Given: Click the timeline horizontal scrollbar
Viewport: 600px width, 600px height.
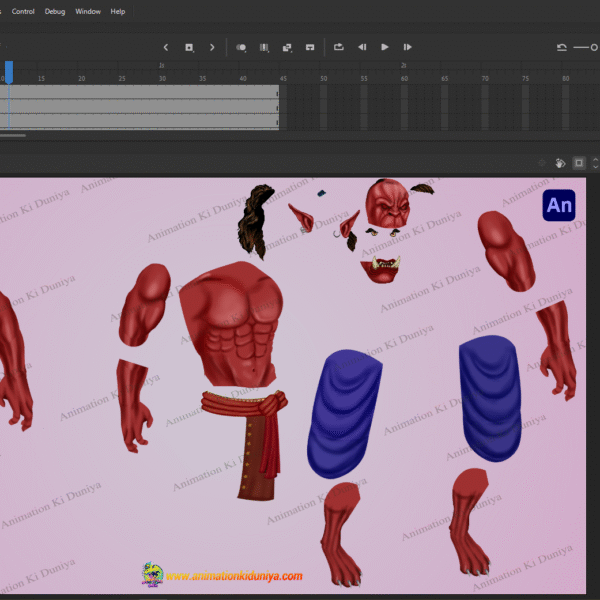Looking at the screenshot, I should [x=13, y=135].
